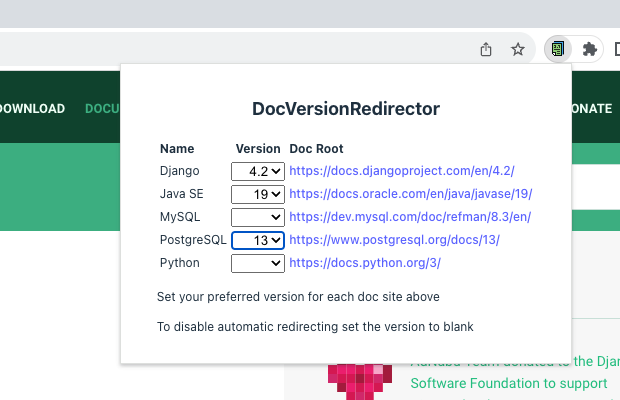Open the Java SE version dropdown
The image size is (620, 400).
[x=258, y=194]
